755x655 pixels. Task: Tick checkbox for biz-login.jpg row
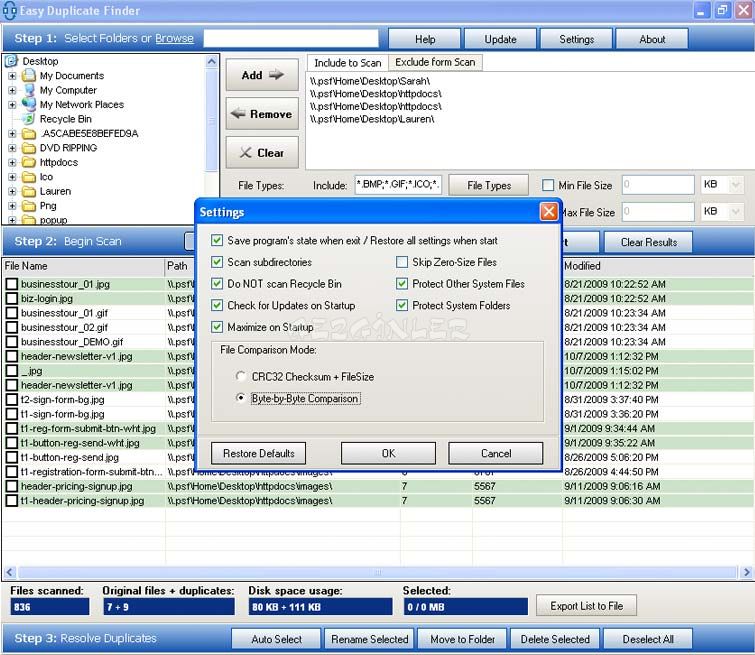click(12, 298)
